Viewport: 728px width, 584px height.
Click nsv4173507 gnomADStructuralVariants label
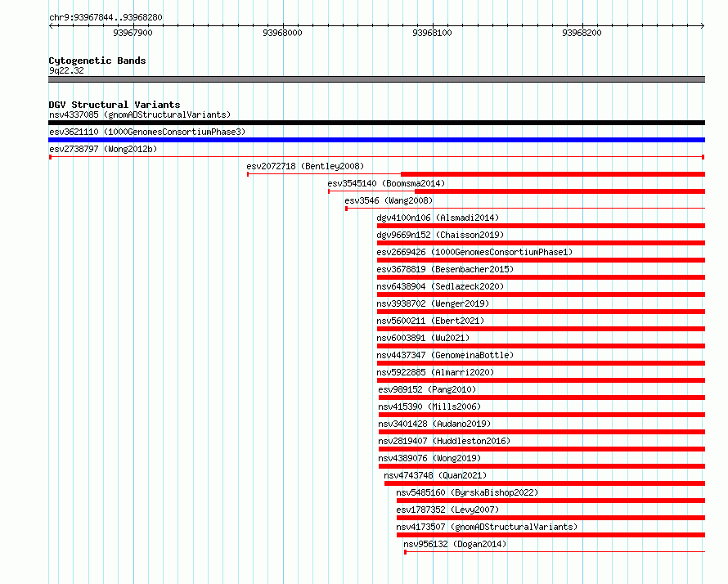click(x=487, y=527)
